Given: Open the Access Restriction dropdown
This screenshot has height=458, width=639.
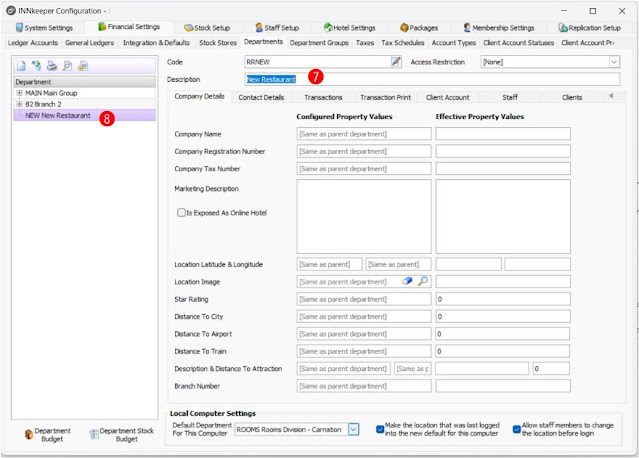Looking at the screenshot, I should [614, 62].
